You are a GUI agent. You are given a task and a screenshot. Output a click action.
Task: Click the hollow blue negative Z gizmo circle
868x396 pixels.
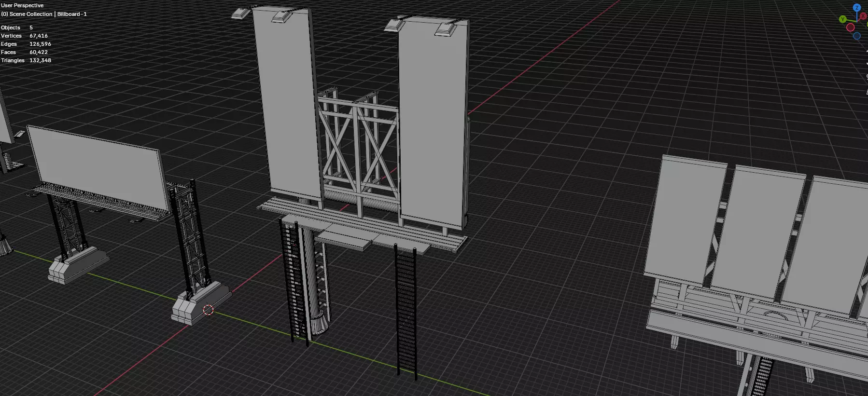pyautogui.click(x=857, y=36)
